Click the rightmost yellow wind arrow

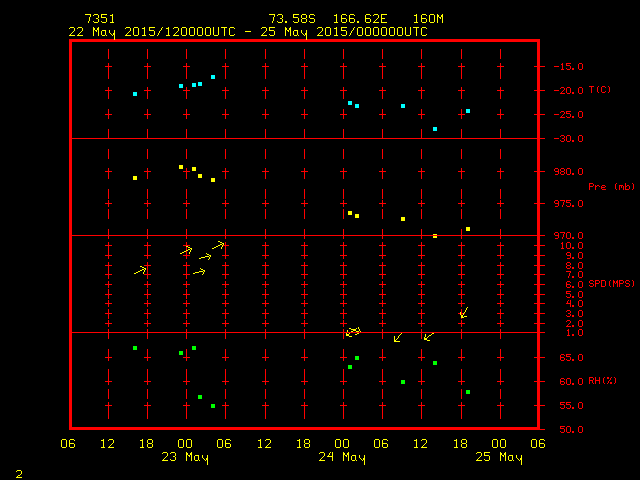[463, 313]
